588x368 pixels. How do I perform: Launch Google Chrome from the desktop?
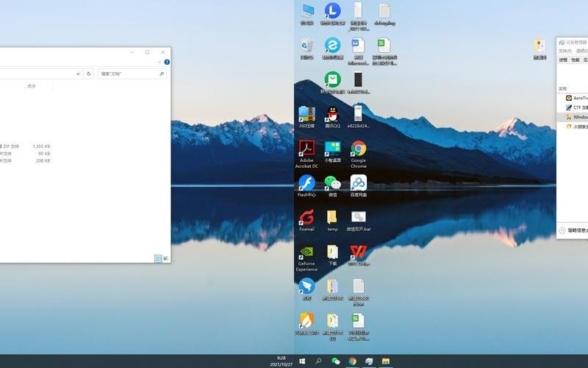coord(359,155)
